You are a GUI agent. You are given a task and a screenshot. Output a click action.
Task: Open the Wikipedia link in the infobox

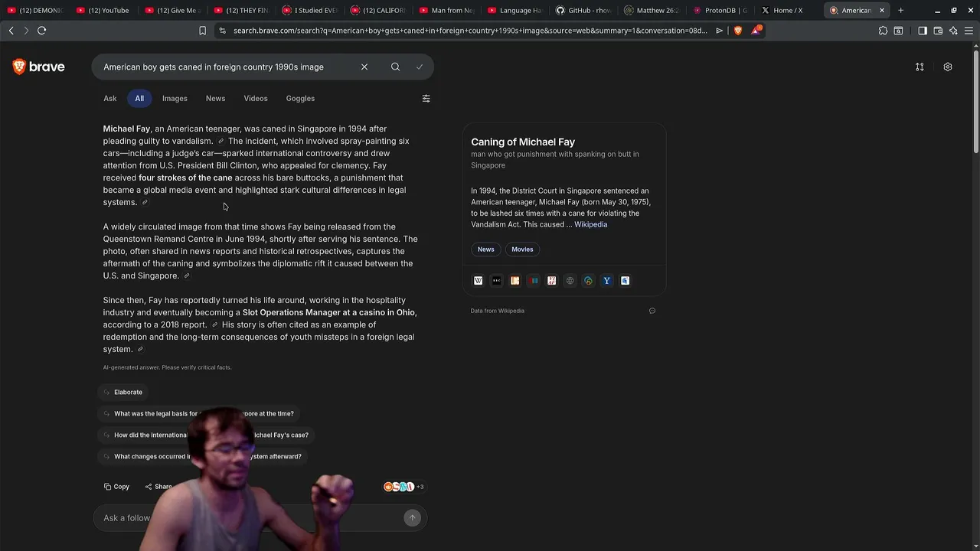[590, 224]
